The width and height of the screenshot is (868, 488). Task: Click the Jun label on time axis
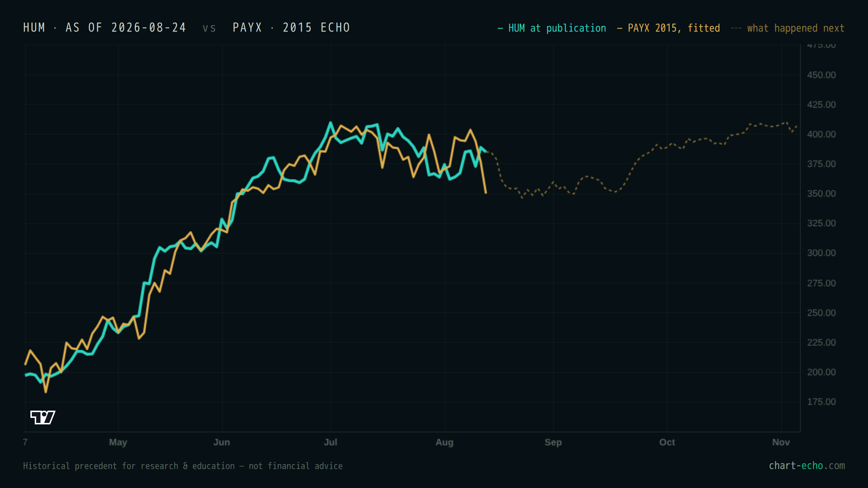tap(222, 442)
